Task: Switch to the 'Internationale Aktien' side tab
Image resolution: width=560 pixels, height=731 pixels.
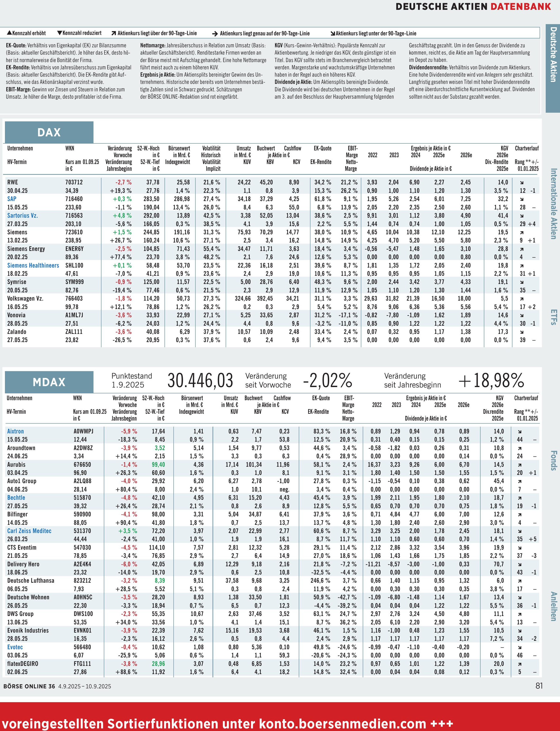Action: [553, 204]
